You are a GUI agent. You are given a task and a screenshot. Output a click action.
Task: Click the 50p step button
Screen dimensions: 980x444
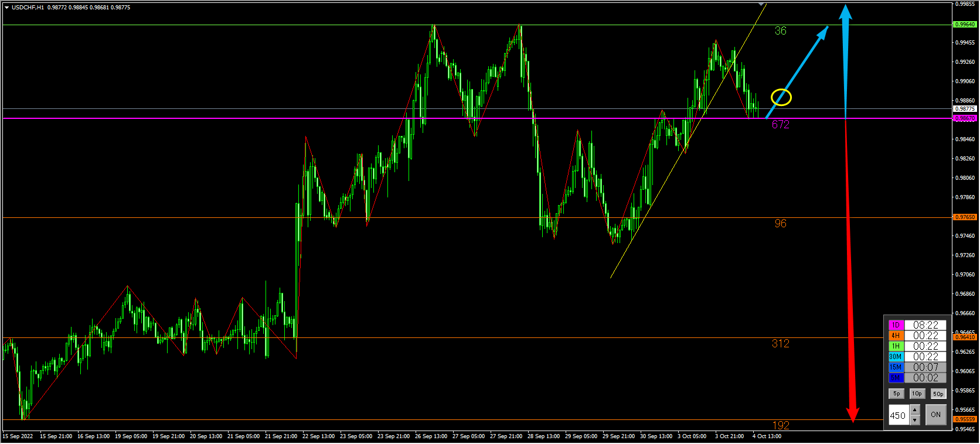click(938, 394)
